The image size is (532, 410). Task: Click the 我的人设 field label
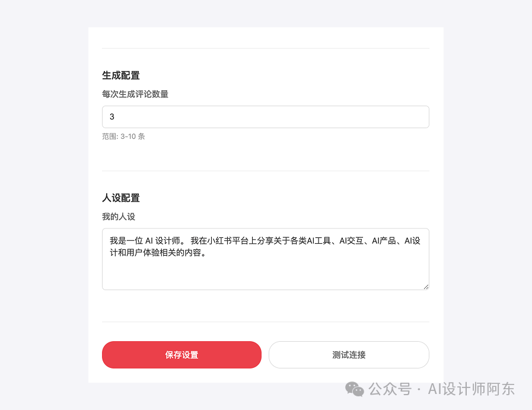(x=119, y=217)
